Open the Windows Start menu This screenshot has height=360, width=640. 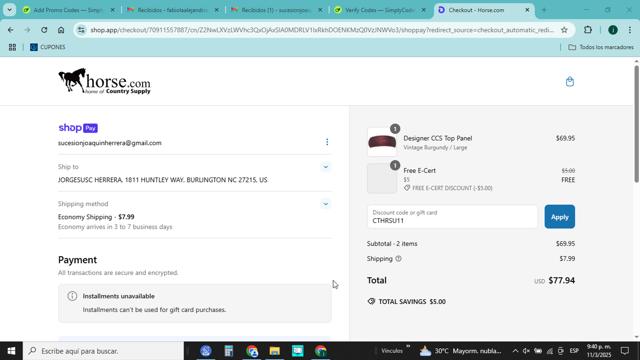(x=11, y=351)
